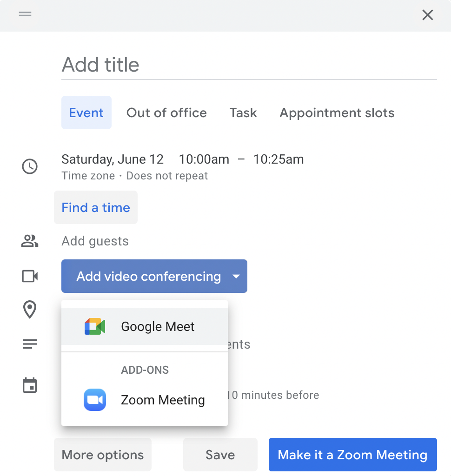Open the hamburger menu at top left
Viewport: 451px width, 476px height.
pyautogui.click(x=25, y=14)
